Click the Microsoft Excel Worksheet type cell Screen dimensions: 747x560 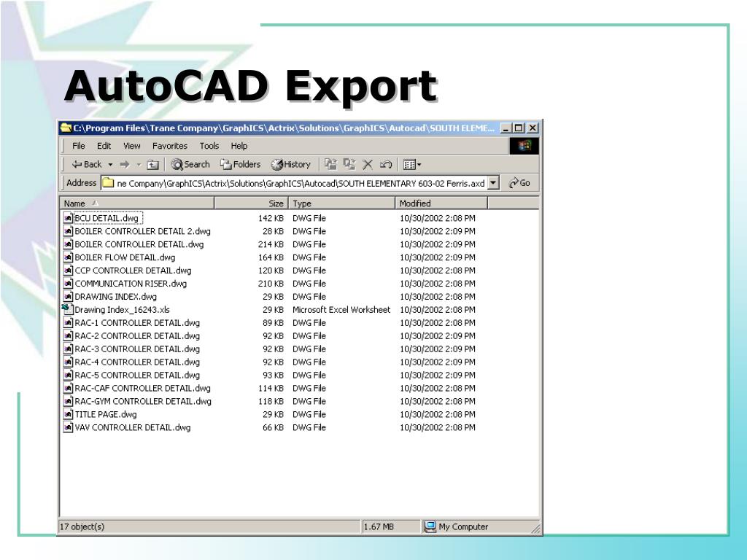coord(341,309)
